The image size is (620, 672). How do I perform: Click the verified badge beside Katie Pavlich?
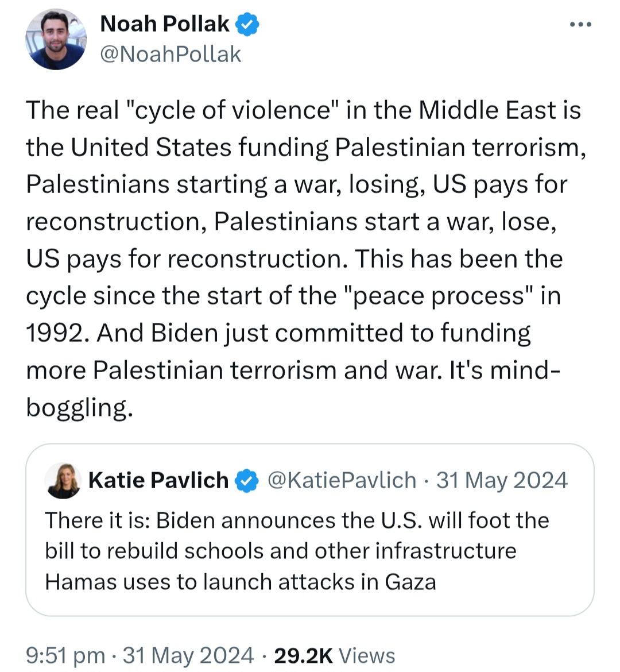(x=247, y=480)
